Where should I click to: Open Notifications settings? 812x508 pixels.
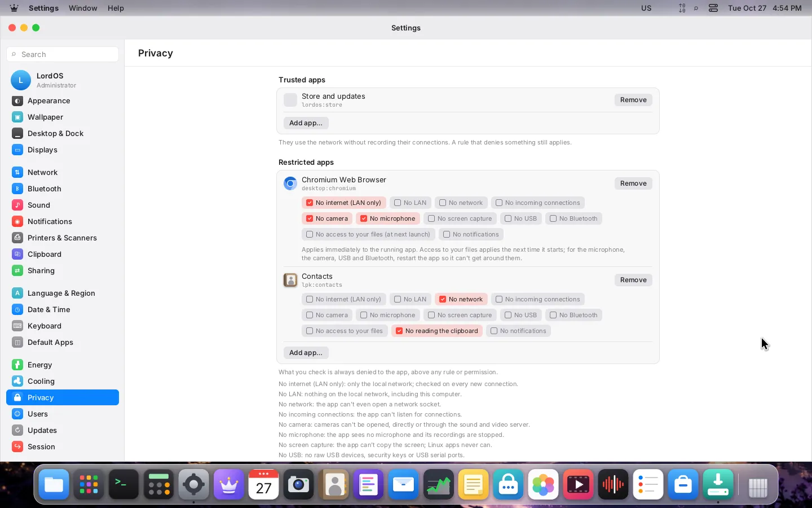(63, 221)
